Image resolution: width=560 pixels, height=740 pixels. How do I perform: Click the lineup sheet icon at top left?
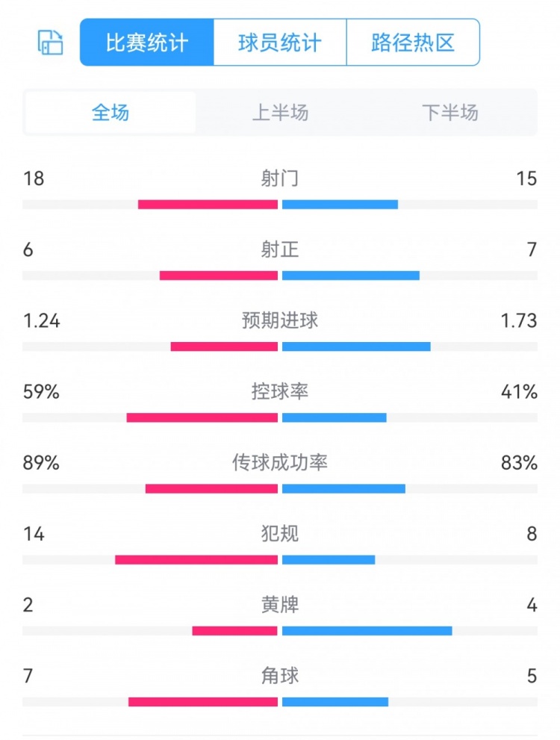50,43
